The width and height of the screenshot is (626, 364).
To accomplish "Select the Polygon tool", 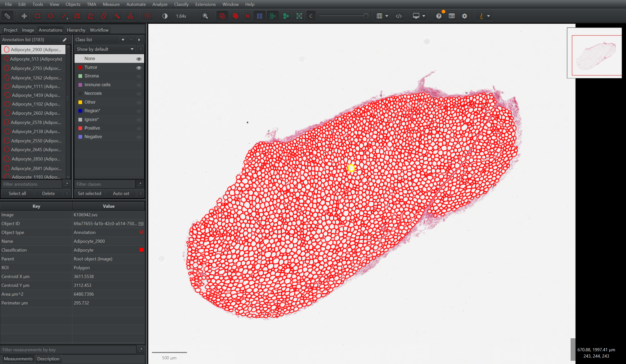I will 77,16.
